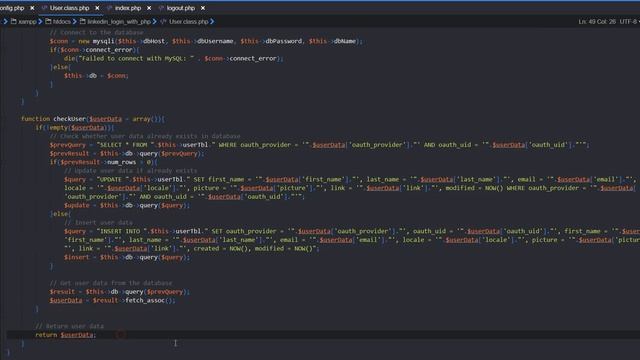Click the '}else{' line above Insert comment
Image resolution: width=640 pixels, height=360 pixels.
pyautogui.click(x=60, y=214)
